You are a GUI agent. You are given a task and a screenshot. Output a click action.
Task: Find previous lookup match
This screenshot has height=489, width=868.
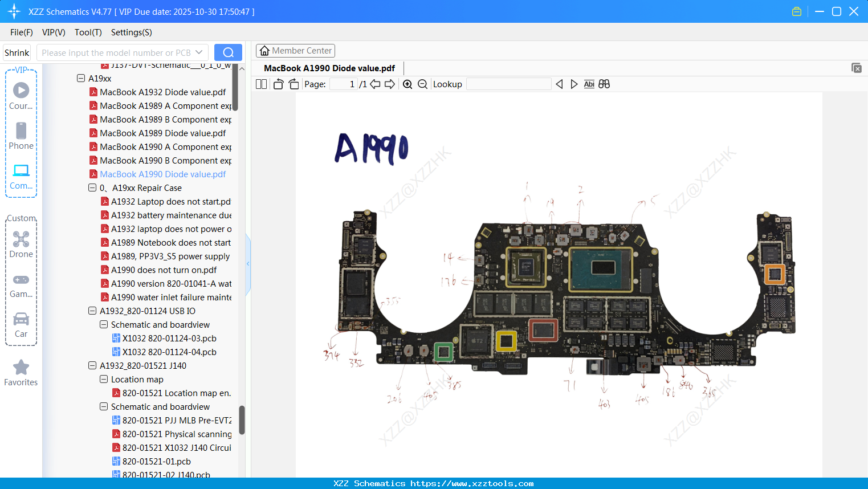click(x=559, y=84)
